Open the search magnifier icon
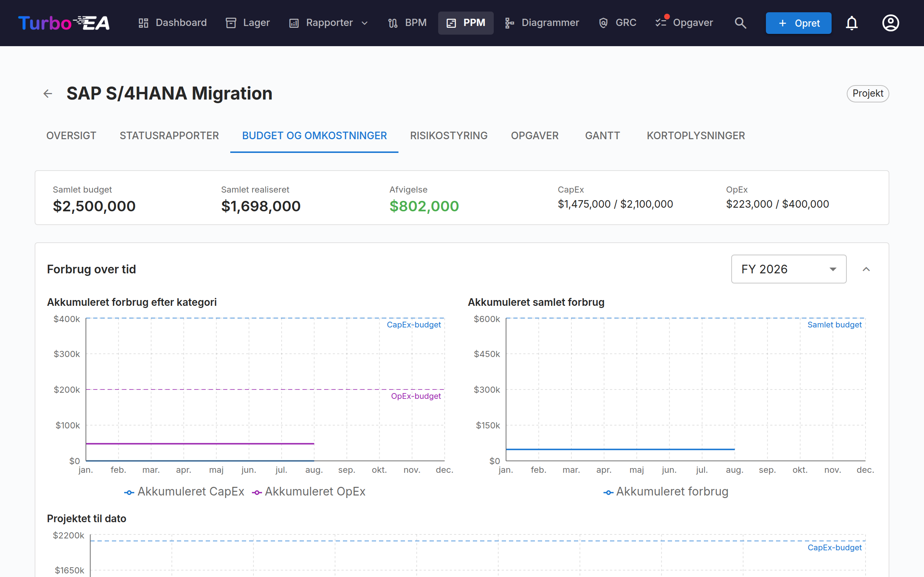924x577 pixels. tap(740, 23)
